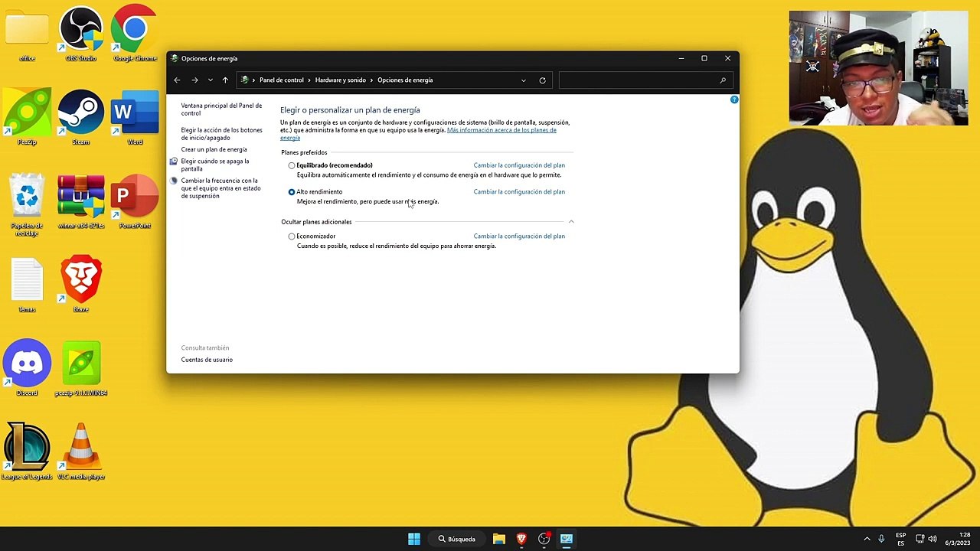Image resolution: width=980 pixels, height=551 pixels.
Task: Select the peazip WIN64 installer icon
Action: [81, 369]
